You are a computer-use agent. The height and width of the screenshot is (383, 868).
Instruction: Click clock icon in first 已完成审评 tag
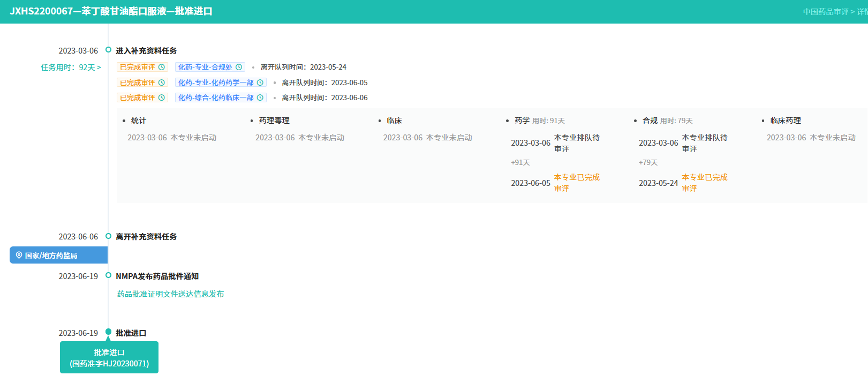coord(161,67)
